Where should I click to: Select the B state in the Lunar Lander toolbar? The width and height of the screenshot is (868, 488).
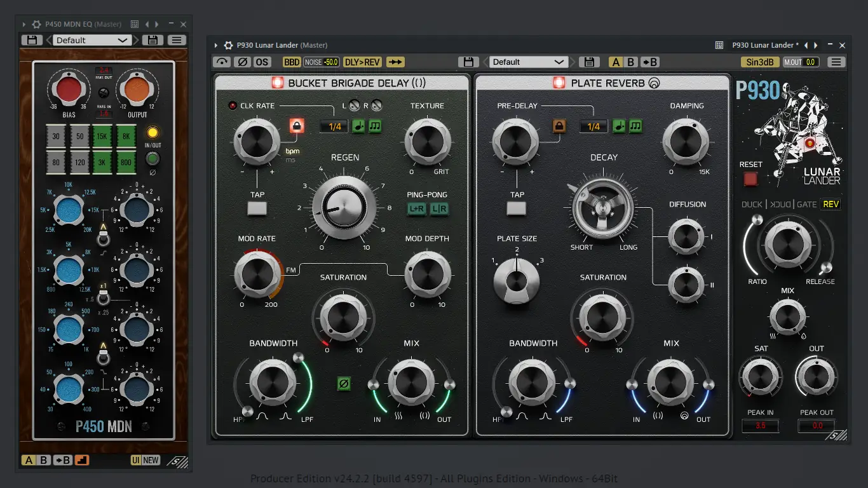[x=631, y=62]
